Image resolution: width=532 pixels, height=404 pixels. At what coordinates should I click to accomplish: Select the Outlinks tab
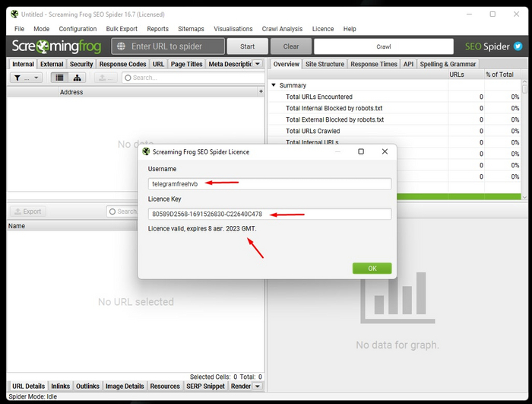pyautogui.click(x=87, y=386)
